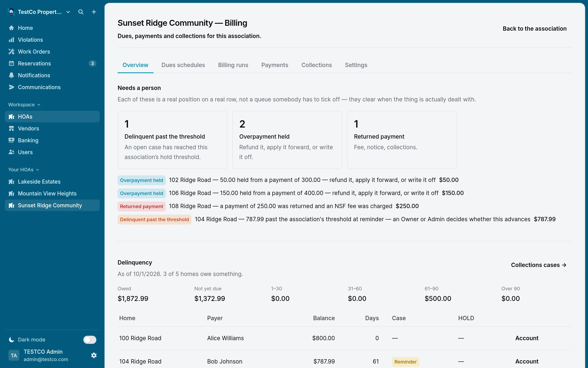Click Overpayment held tag for 106 Ridge Road
Image resolution: width=588 pixels, height=368 pixels.
point(142,193)
